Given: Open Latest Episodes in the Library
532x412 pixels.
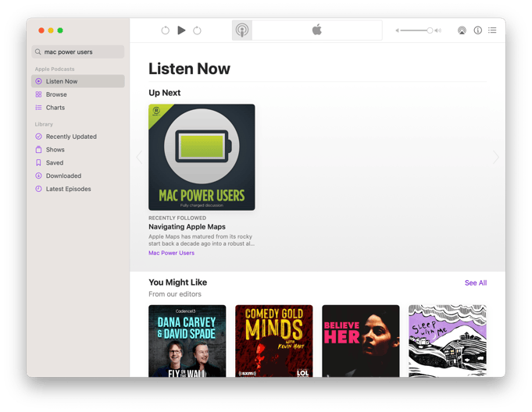Looking at the screenshot, I should point(77,189).
